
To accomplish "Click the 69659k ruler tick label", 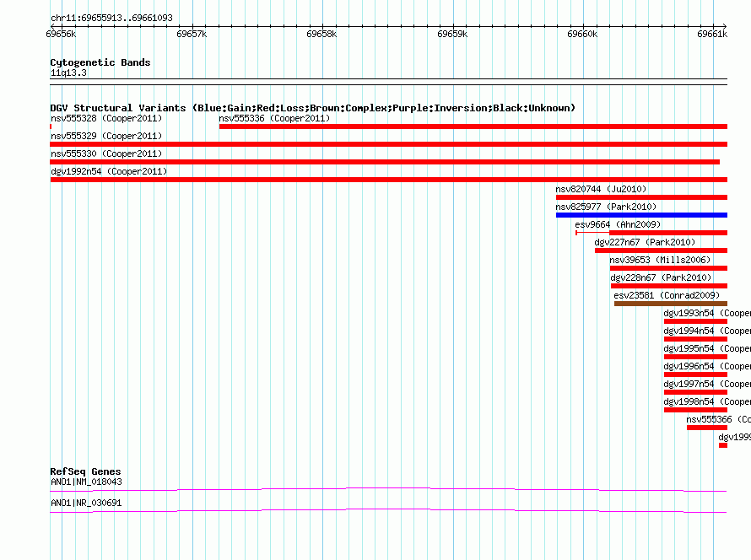I will tap(452, 34).
